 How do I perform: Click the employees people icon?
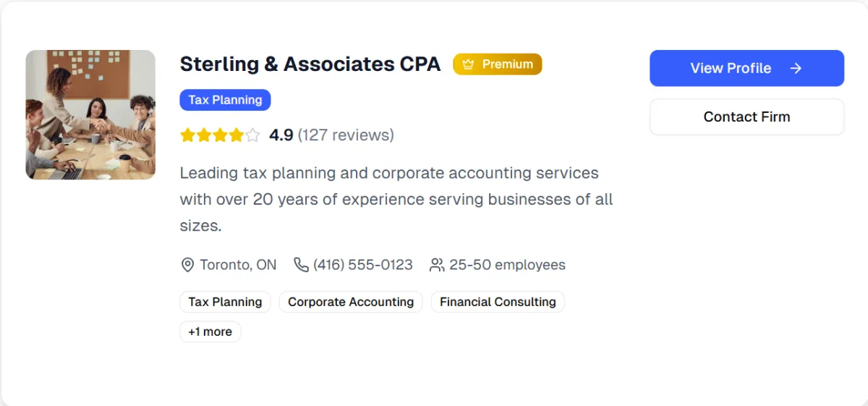[437, 265]
